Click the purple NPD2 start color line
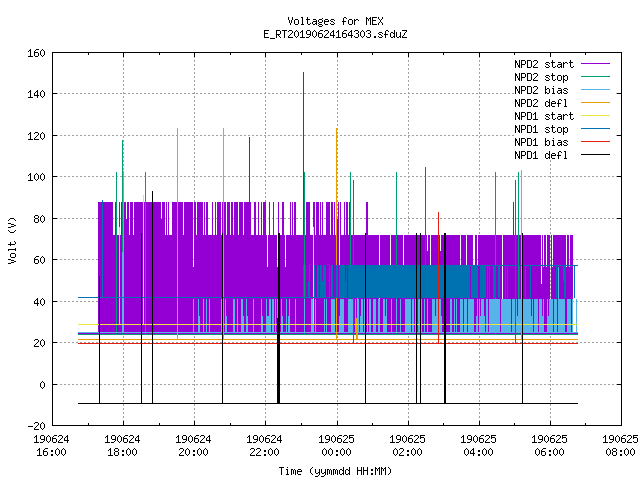 tap(596, 64)
